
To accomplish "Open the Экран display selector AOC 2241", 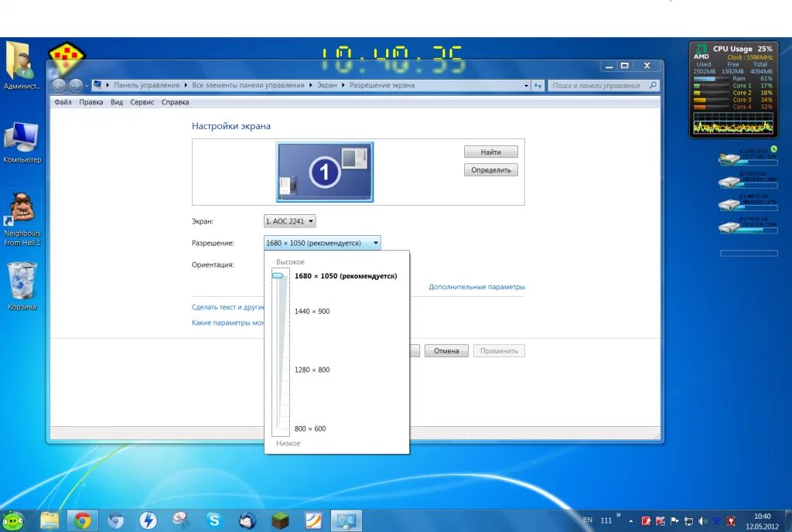I will (289, 221).
